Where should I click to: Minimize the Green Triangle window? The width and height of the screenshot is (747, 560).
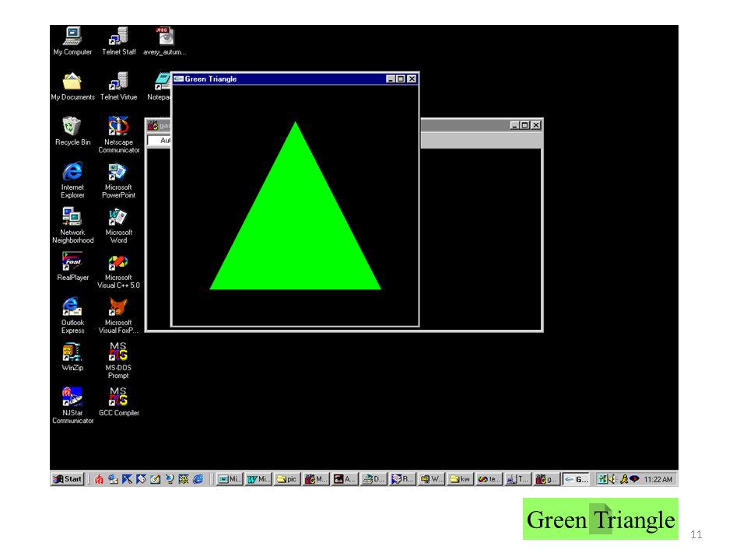pos(391,79)
